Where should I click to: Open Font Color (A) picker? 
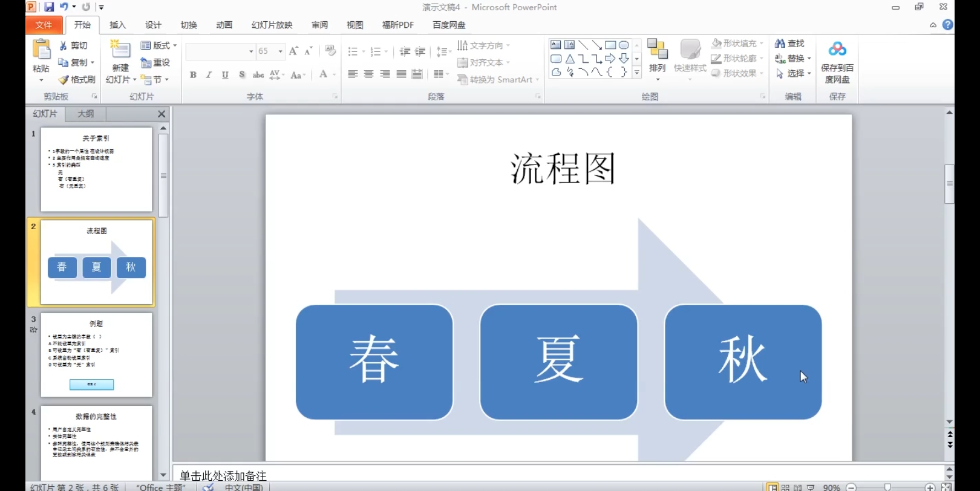tap(323, 74)
